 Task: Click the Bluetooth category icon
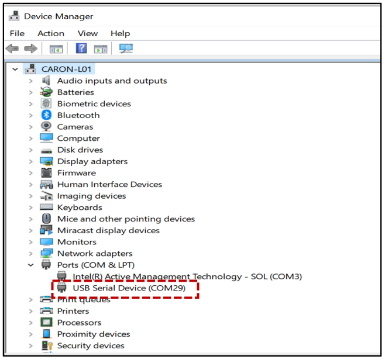tap(46, 115)
